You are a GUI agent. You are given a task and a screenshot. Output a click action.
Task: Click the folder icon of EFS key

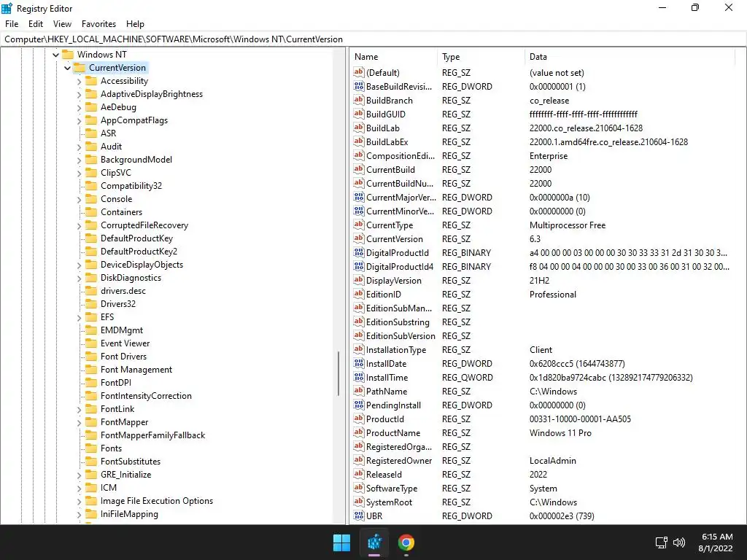tap(91, 317)
